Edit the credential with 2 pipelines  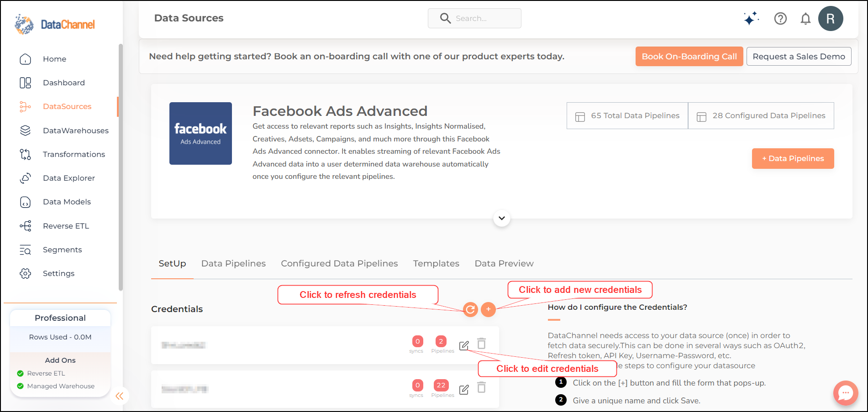(464, 345)
